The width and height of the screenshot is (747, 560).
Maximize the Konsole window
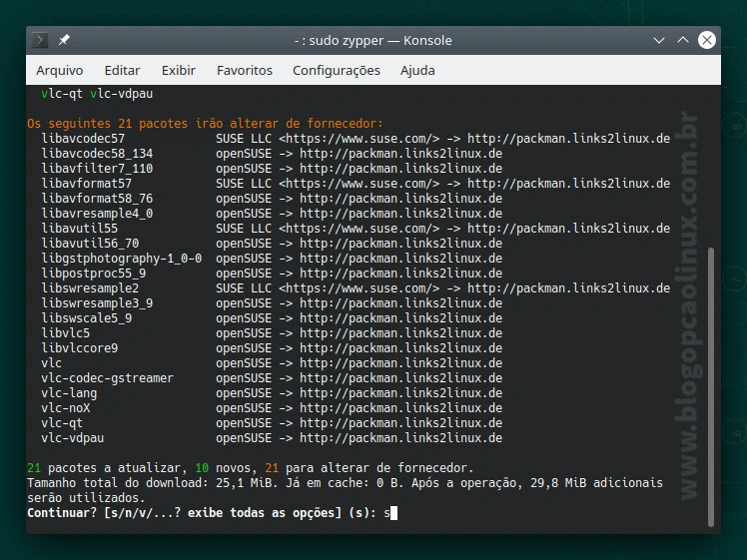click(683, 41)
